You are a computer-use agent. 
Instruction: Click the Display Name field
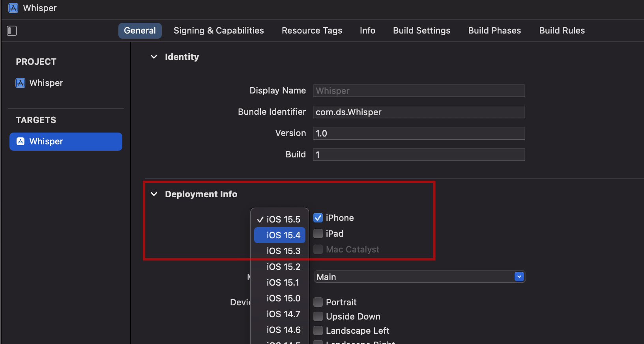pyautogui.click(x=419, y=91)
